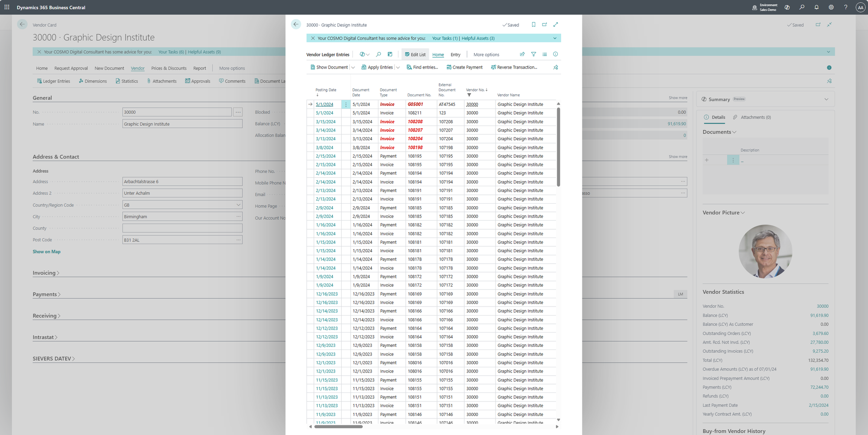The width and height of the screenshot is (868, 435).
Task: Expand the COSMO advice banner chevron in the dialog
Action: [x=555, y=38]
